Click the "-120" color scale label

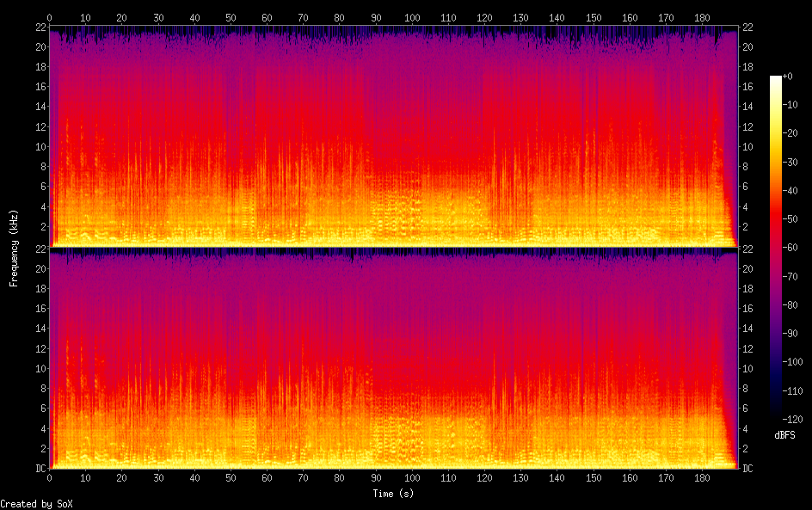[x=792, y=420]
